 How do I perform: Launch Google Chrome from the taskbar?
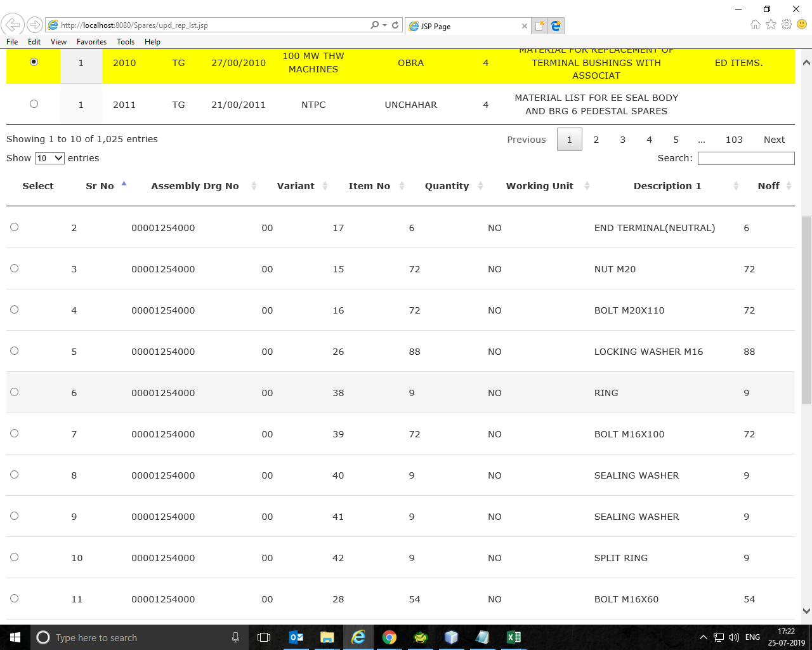pyautogui.click(x=389, y=637)
